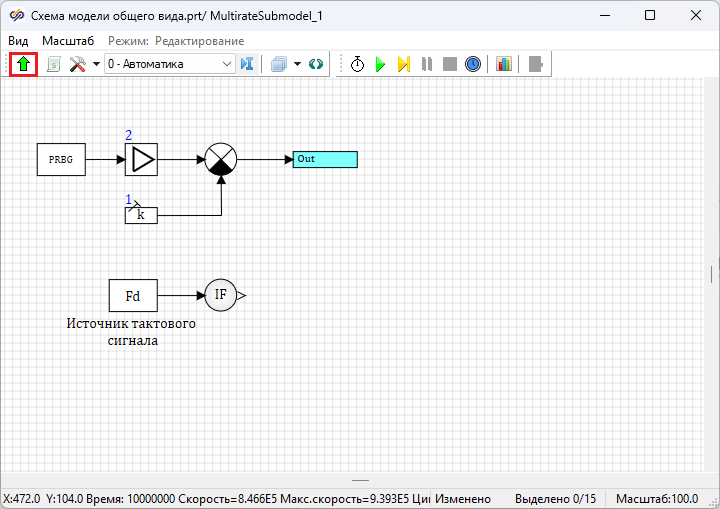The image size is (720, 509).
Task: Click the green up-arrow exit submodel icon
Action: (x=23, y=64)
